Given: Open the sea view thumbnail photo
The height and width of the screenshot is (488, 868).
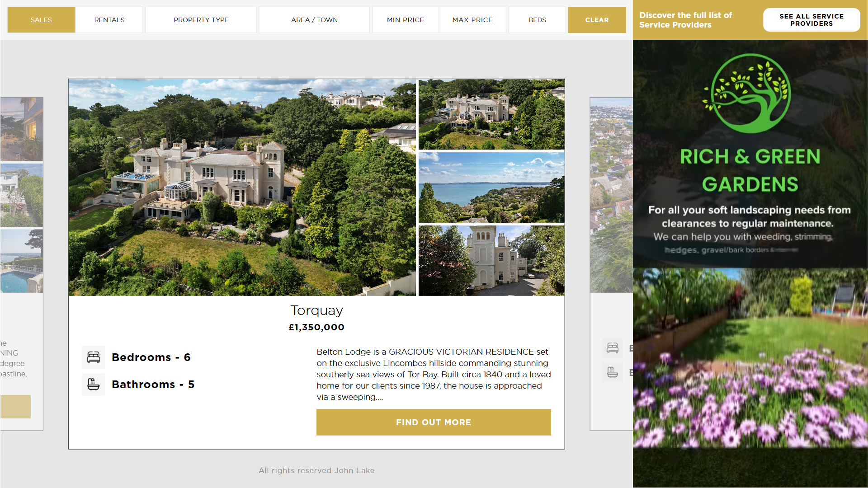Looking at the screenshot, I should coord(491,188).
